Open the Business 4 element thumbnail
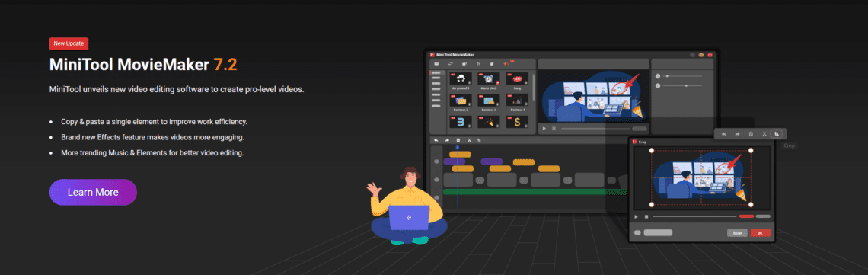The height and width of the screenshot is (275, 868). [517, 101]
